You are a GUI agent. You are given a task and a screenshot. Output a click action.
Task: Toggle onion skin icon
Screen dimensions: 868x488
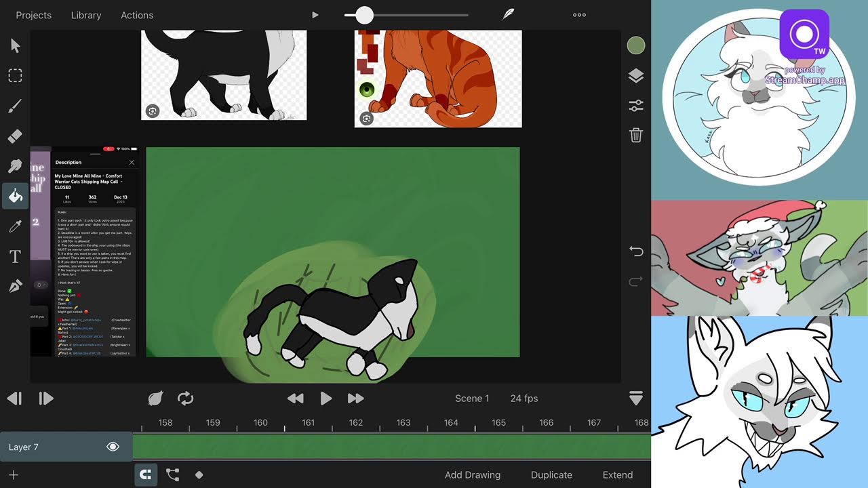pos(155,399)
